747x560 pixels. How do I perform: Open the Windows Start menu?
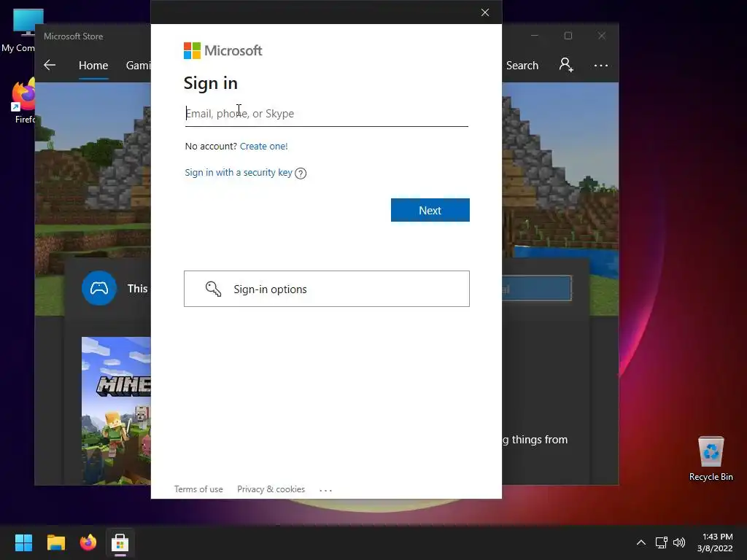[23, 542]
